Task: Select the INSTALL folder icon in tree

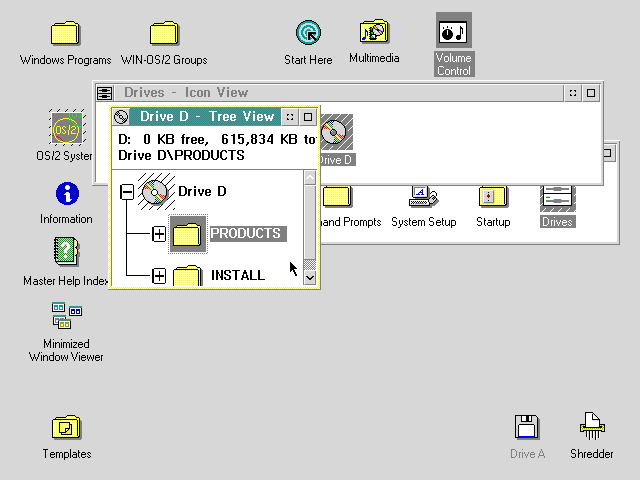Action: pos(188,276)
